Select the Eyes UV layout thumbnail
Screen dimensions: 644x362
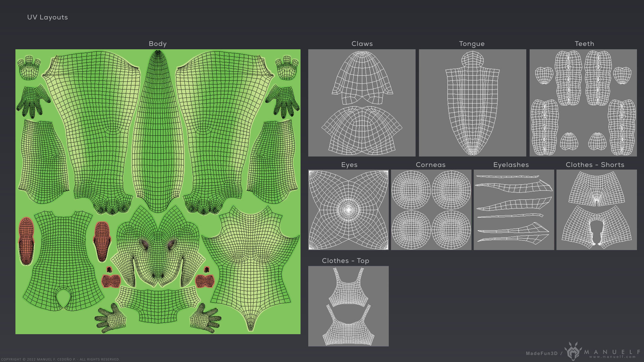click(348, 210)
